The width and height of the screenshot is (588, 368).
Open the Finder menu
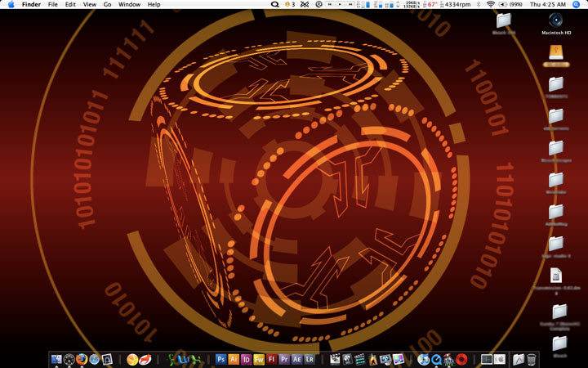pos(31,5)
